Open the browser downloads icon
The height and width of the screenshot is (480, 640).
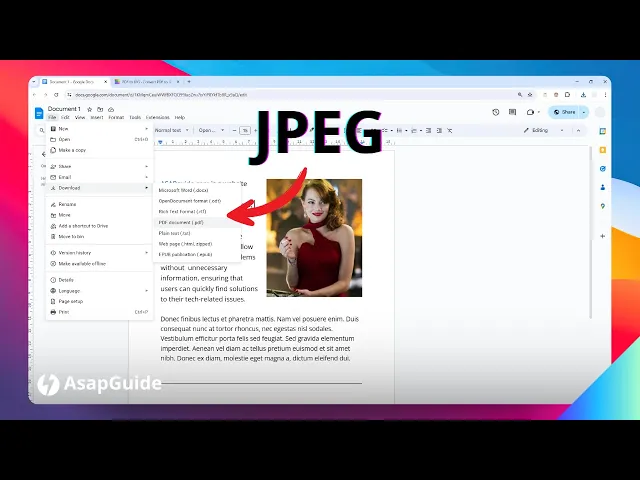pyautogui.click(x=583, y=95)
